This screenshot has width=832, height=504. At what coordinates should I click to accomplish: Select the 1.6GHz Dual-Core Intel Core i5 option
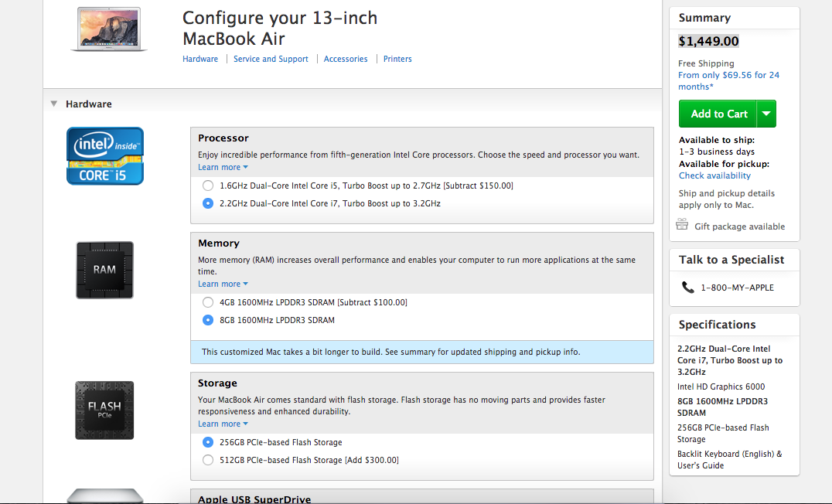(x=208, y=186)
